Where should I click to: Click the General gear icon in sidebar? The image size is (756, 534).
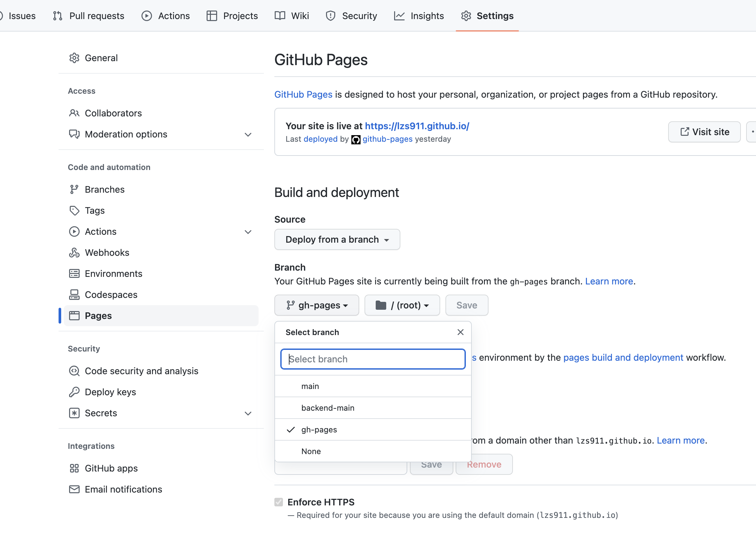point(74,58)
